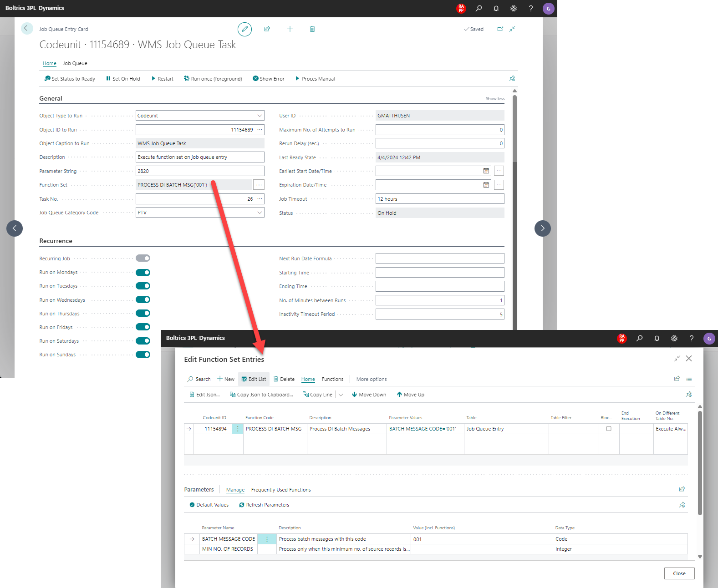The image size is (718, 588).
Task: Click the Edit Function Set Entries scrollbar thumb
Action: click(700, 463)
